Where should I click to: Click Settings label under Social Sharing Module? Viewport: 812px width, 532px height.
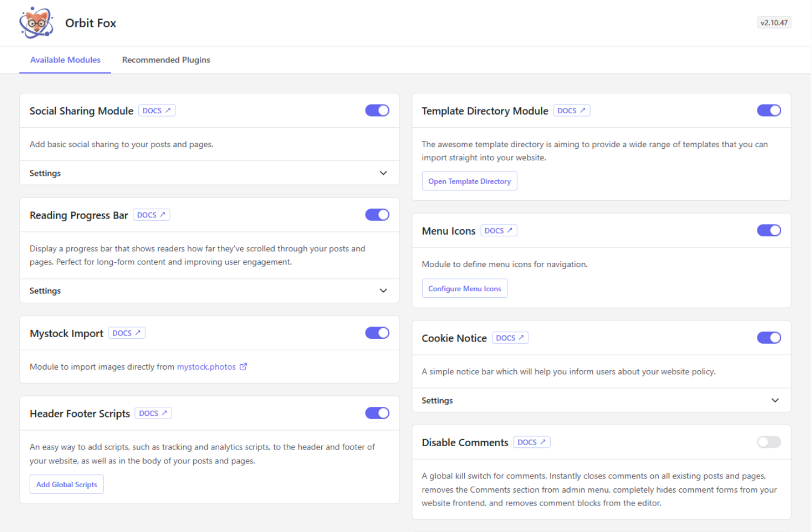45,173
